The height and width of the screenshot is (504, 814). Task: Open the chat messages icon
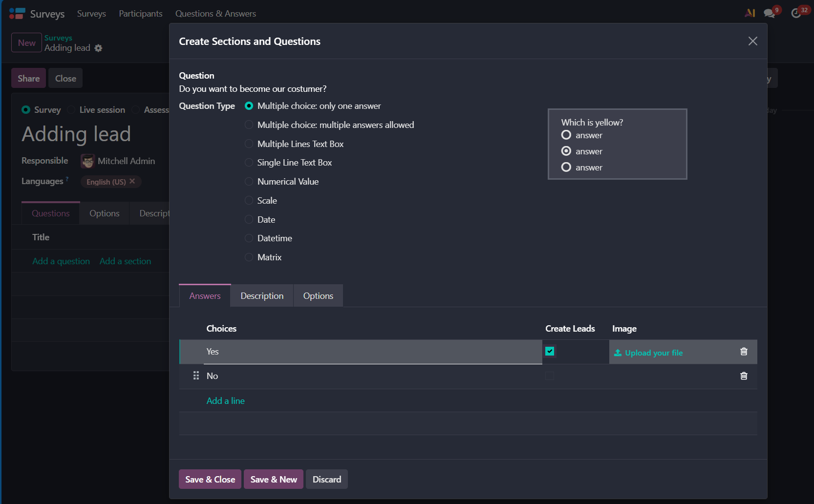(769, 13)
